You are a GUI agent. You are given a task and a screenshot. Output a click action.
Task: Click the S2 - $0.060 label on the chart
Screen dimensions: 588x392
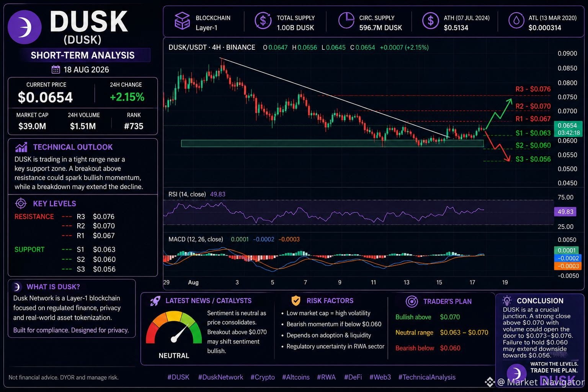click(533, 145)
